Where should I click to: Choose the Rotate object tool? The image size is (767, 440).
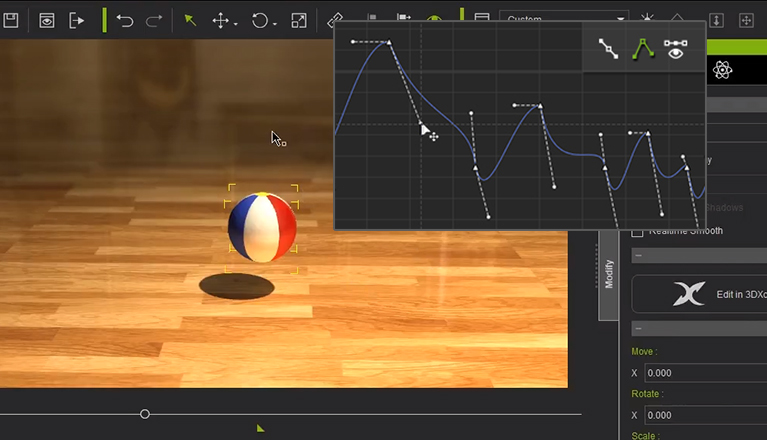click(x=260, y=21)
